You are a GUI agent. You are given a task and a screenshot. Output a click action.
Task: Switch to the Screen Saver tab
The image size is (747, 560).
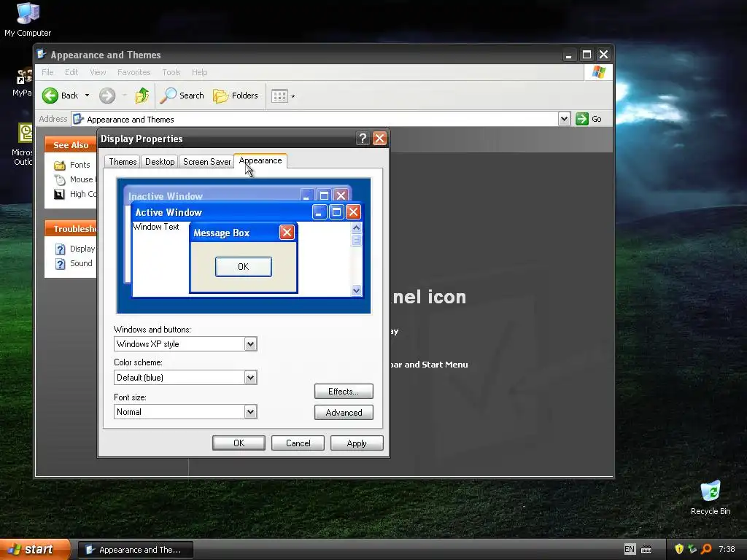(206, 162)
